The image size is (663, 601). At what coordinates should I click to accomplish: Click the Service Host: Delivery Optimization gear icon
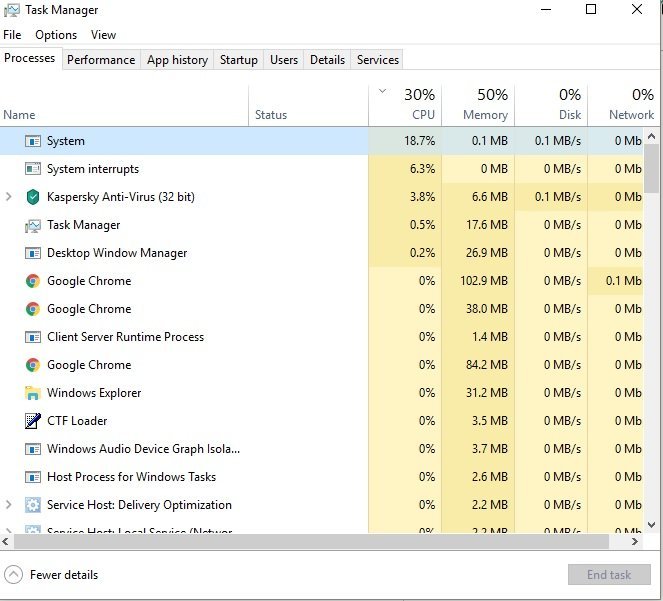[33, 505]
